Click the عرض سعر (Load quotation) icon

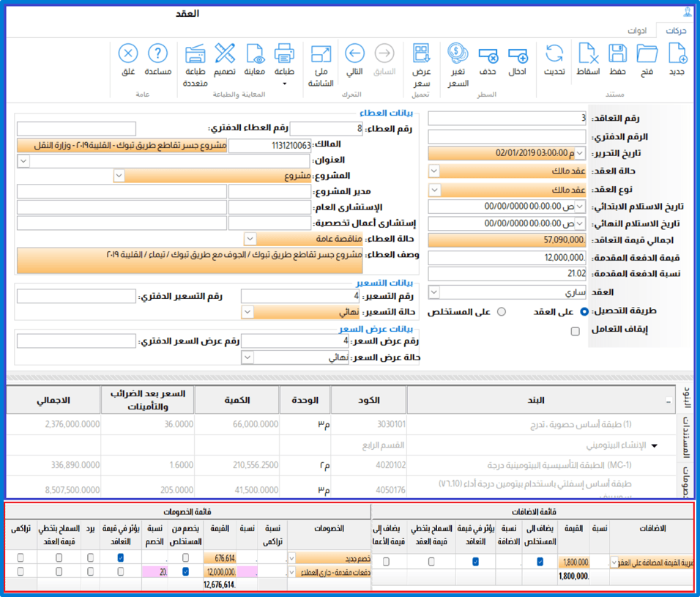[x=422, y=53]
